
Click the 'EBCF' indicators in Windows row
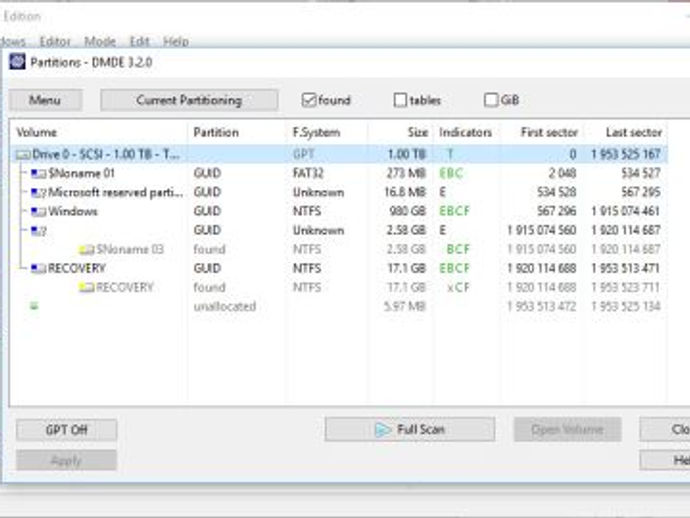[x=455, y=212]
